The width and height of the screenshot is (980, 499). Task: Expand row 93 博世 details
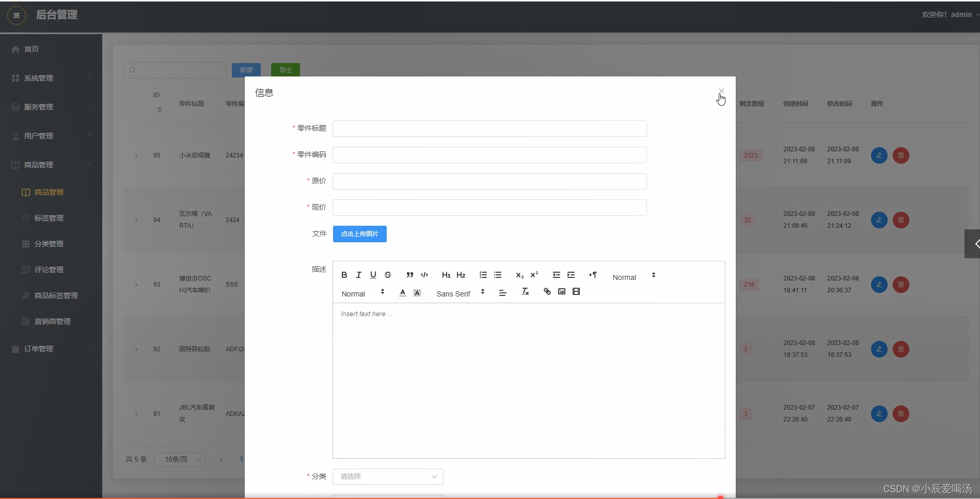click(x=136, y=285)
